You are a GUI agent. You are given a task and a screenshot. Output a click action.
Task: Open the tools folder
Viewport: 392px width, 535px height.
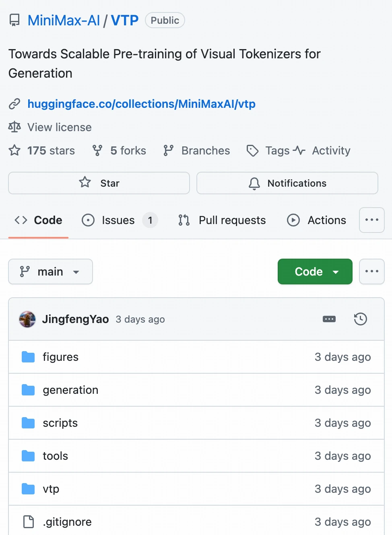coord(55,456)
